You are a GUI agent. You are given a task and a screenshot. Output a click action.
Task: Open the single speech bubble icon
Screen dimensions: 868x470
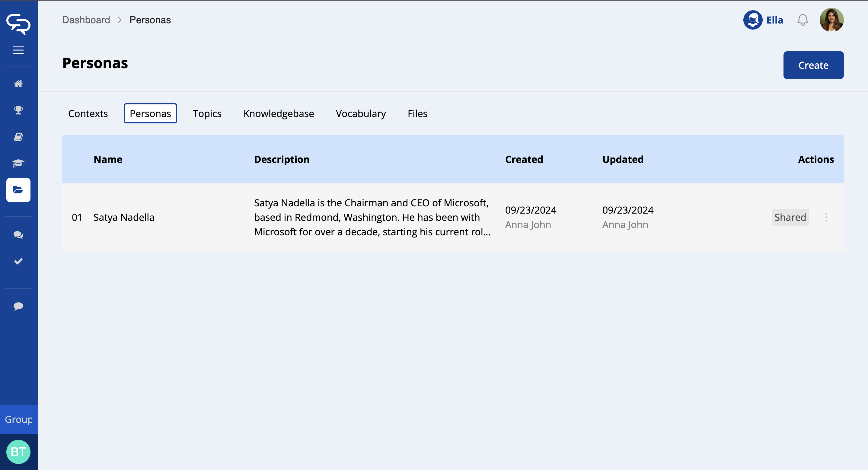coord(18,306)
